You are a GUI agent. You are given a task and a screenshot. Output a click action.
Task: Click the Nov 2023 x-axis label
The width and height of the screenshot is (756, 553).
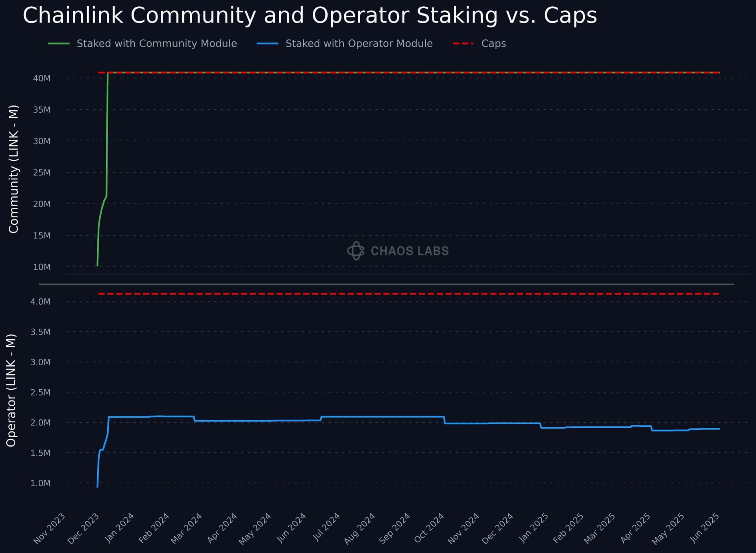tap(50, 529)
